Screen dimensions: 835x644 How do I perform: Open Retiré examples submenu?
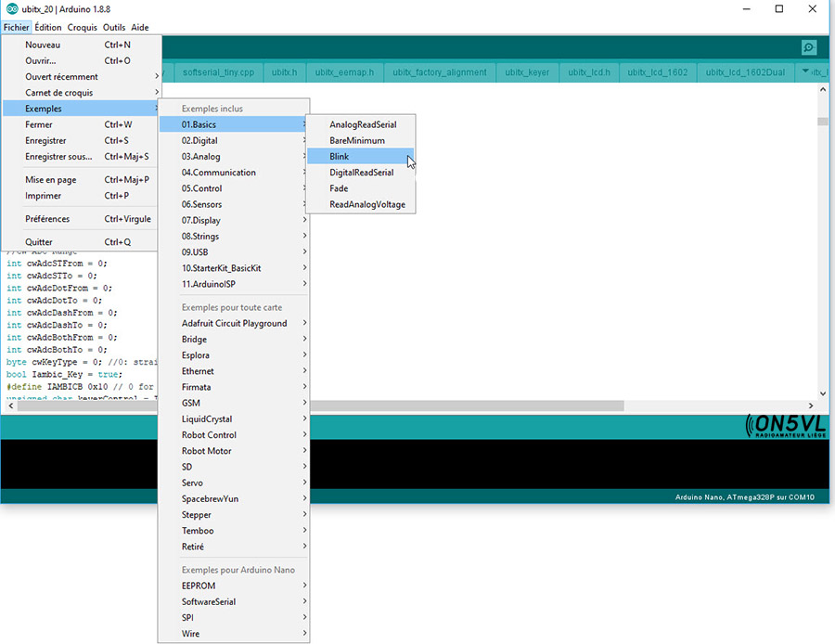pyautogui.click(x=233, y=547)
